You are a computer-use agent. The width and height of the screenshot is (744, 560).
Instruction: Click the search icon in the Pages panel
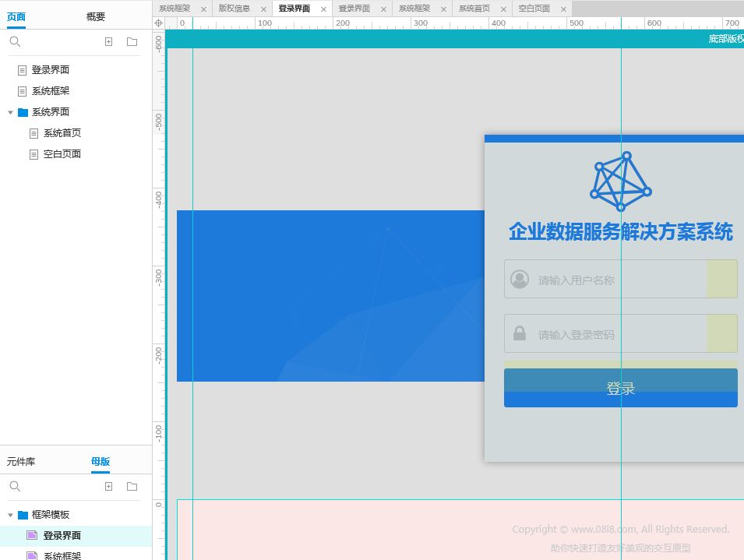click(15, 42)
